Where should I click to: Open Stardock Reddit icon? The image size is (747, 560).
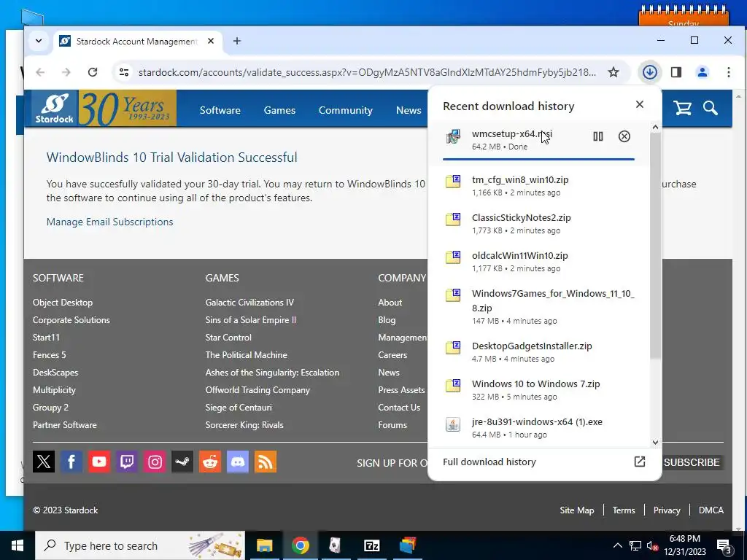coord(210,462)
